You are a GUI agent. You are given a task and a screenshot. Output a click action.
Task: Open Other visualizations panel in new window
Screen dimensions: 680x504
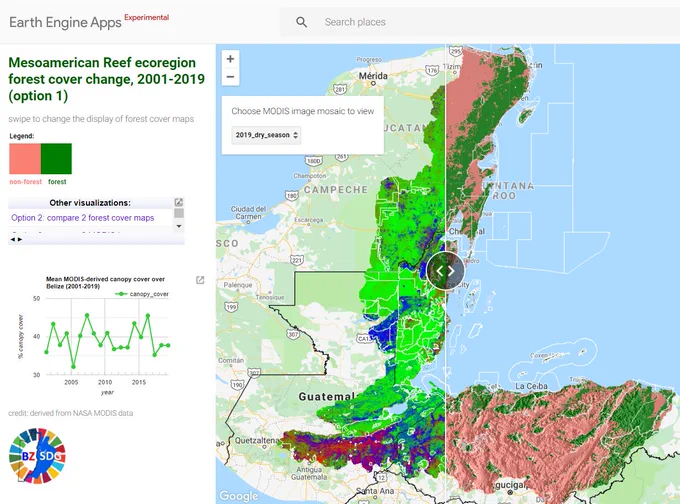(x=179, y=202)
